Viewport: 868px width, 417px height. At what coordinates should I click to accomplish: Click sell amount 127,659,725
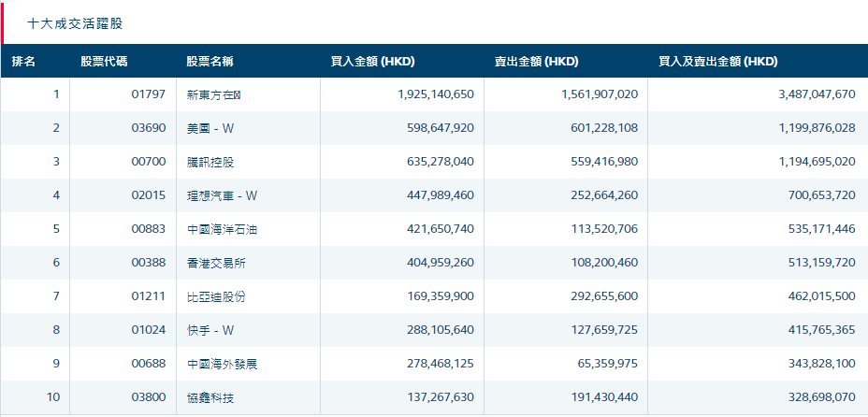604,330
